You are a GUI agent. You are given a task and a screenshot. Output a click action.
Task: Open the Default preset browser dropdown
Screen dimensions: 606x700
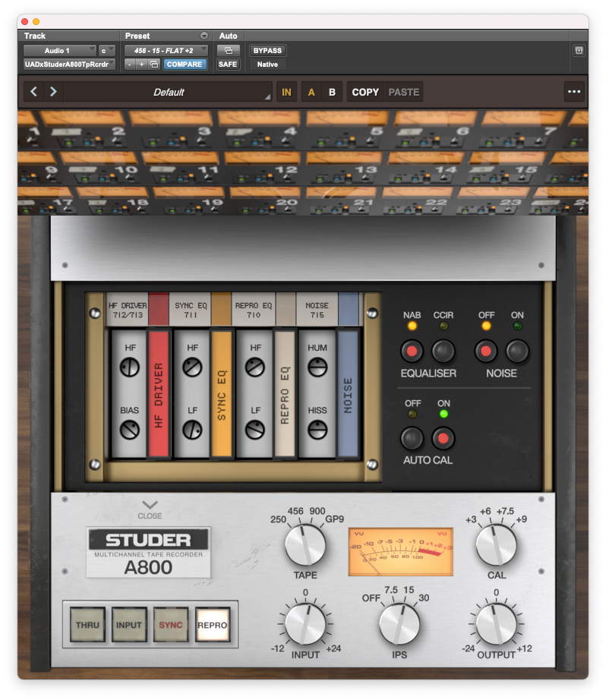point(169,92)
